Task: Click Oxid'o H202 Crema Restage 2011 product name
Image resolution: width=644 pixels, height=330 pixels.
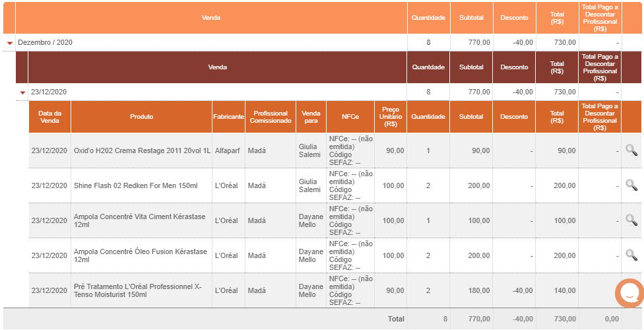Action: [x=142, y=150]
